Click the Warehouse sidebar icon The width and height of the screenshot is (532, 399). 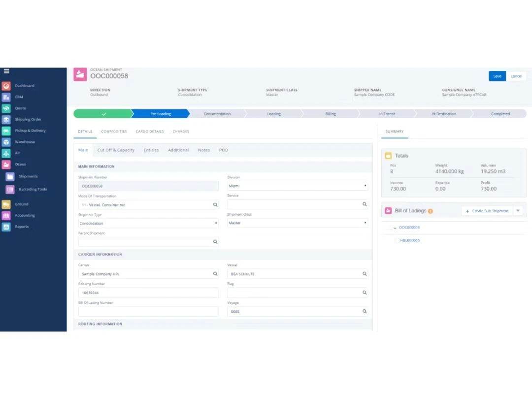click(x=6, y=142)
